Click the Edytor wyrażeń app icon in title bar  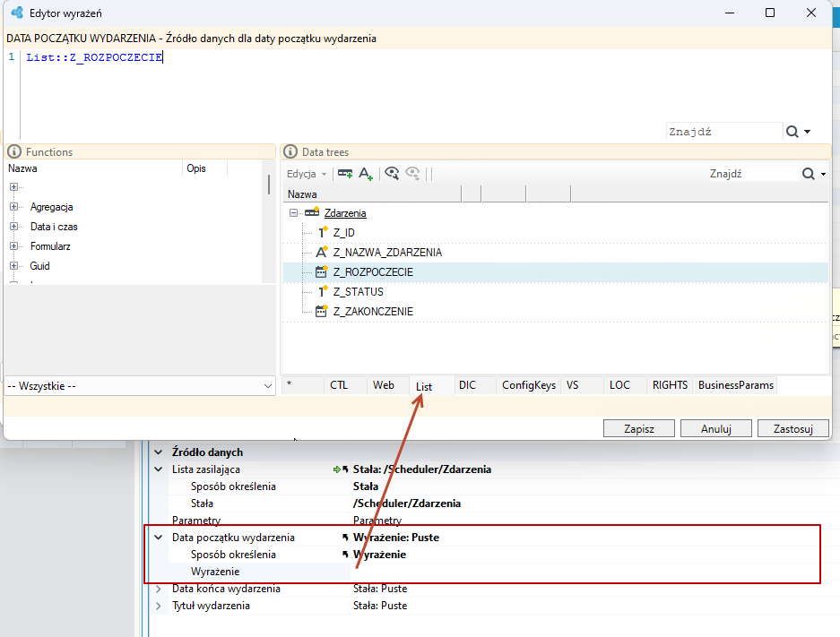pyautogui.click(x=17, y=13)
